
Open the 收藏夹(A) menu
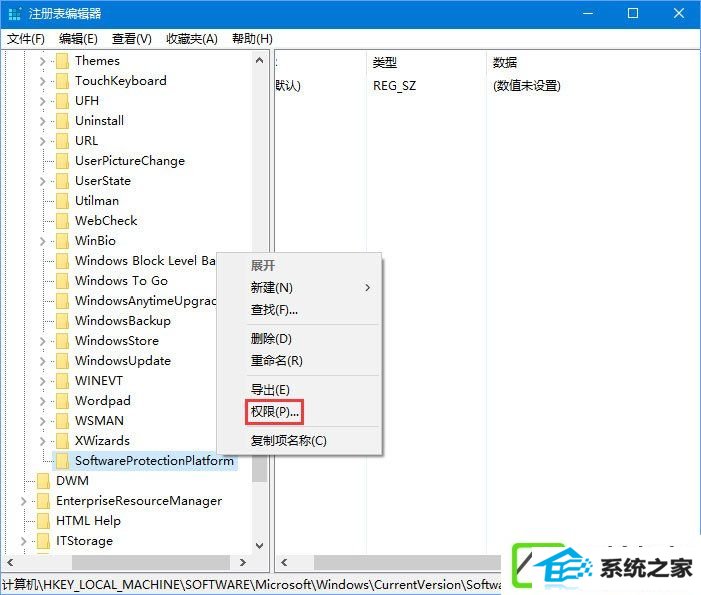click(x=192, y=39)
